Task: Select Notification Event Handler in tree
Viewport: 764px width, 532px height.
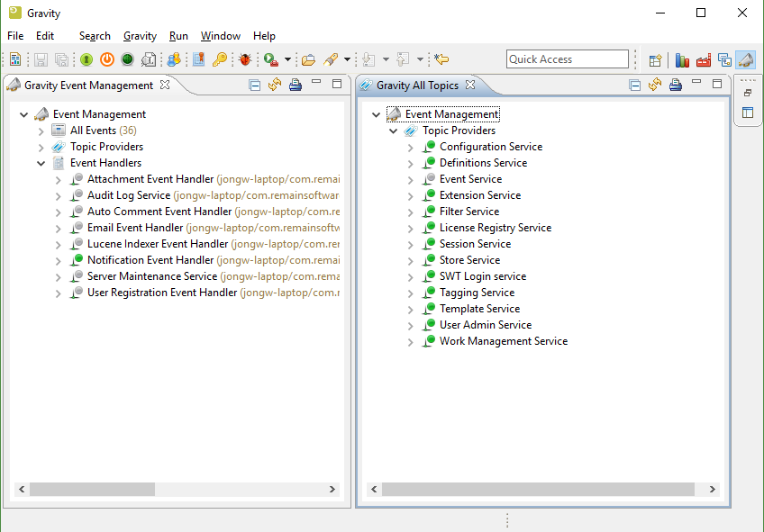Action: point(150,260)
